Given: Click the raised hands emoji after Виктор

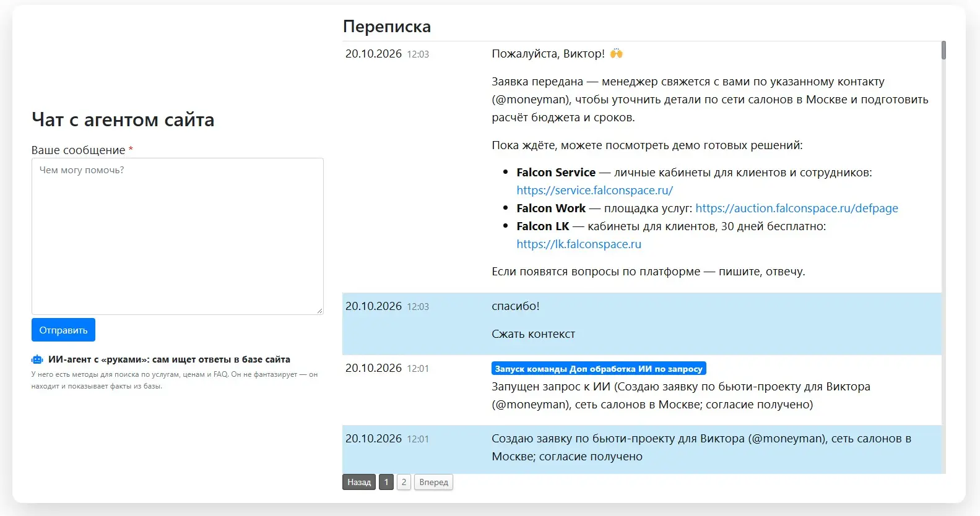Looking at the screenshot, I should (x=616, y=53).
